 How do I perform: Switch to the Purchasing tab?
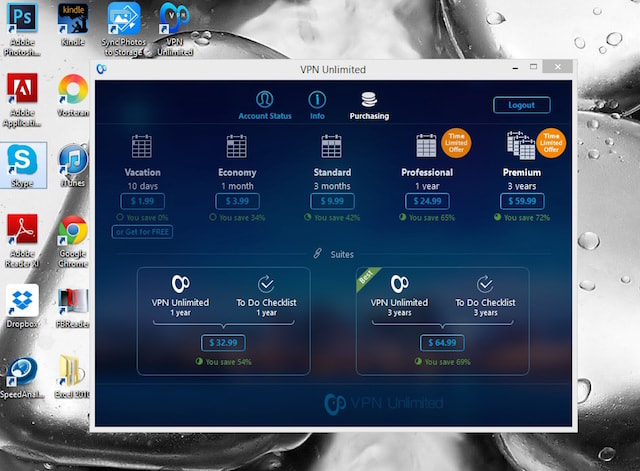369,105
